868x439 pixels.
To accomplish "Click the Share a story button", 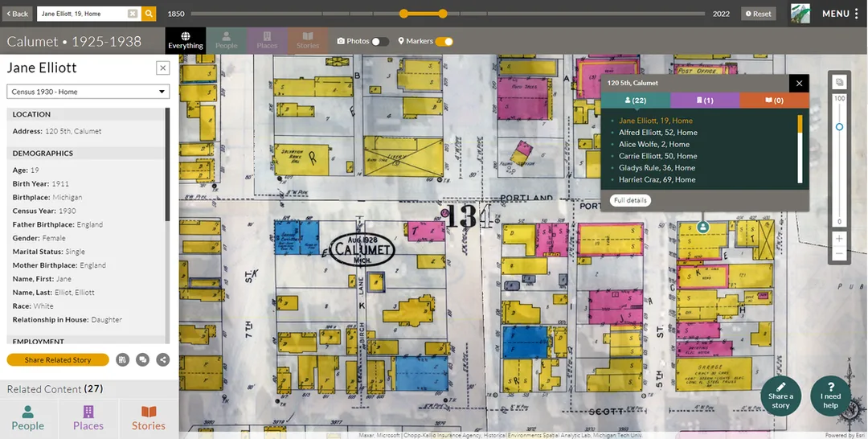I will tap(780, 396).
